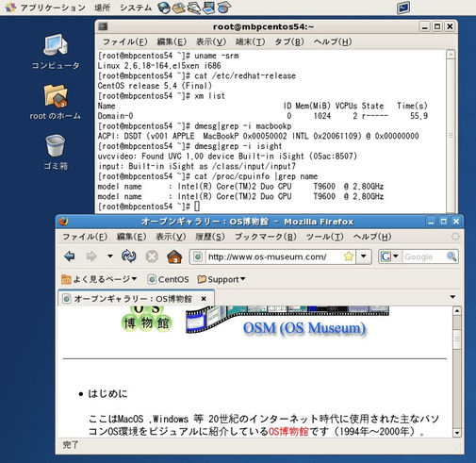
Task: Click the OSM (OS Museum) heading
Action: point(304,328)
